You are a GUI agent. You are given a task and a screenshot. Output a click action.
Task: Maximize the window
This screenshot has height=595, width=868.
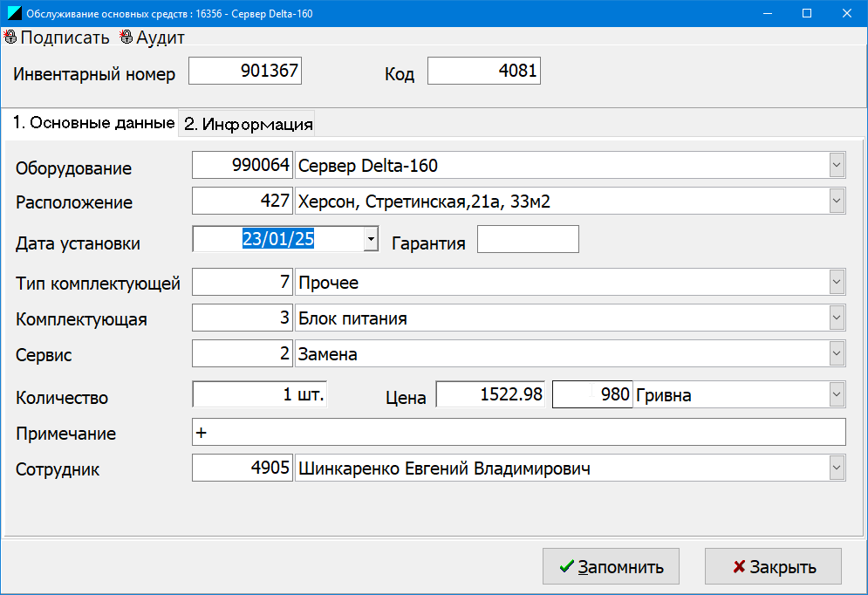[x=807, y=13]
